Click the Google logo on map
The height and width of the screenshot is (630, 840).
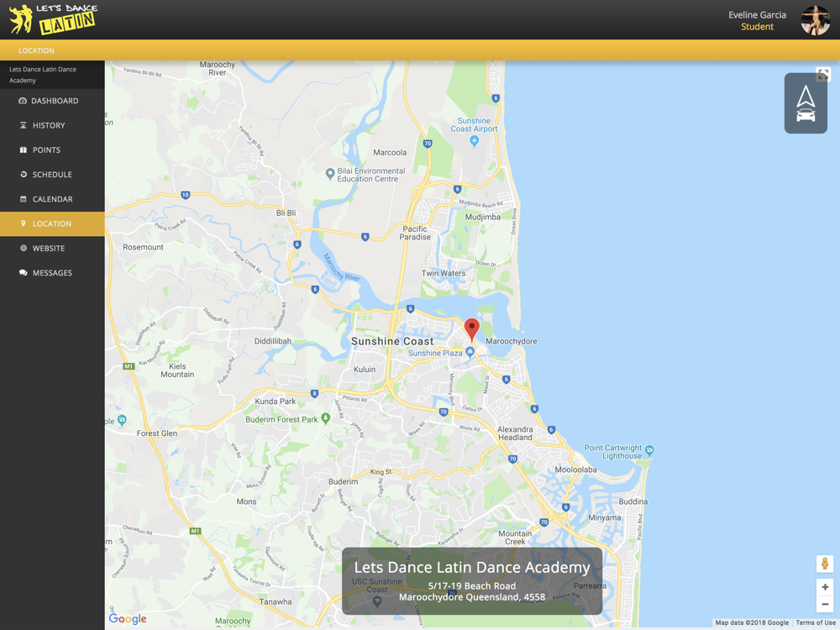point(128,619)
